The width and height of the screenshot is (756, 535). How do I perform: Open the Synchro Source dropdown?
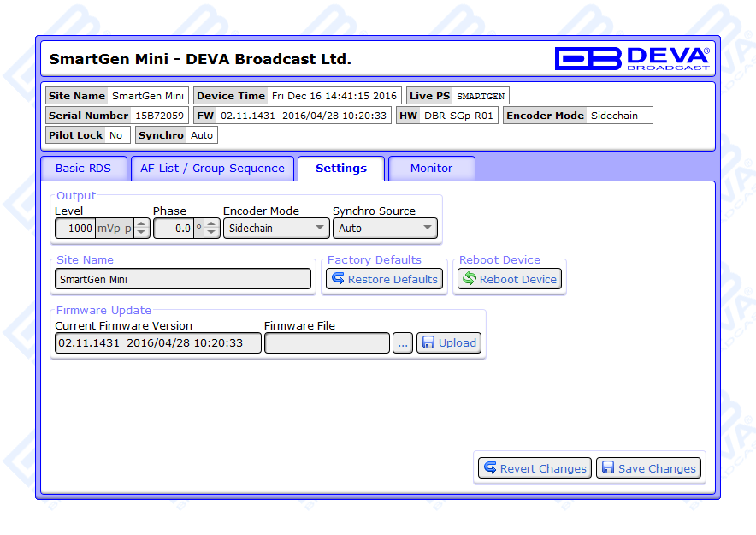(x=385, y=229)
